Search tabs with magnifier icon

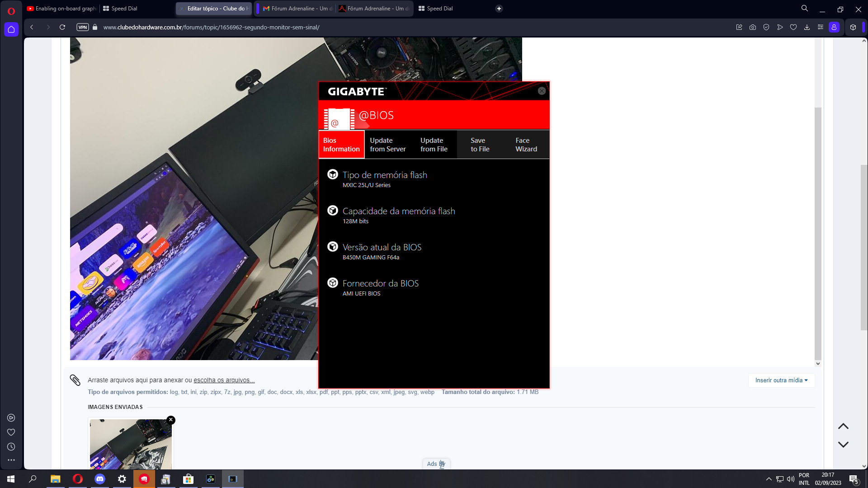tap(805, 8)
